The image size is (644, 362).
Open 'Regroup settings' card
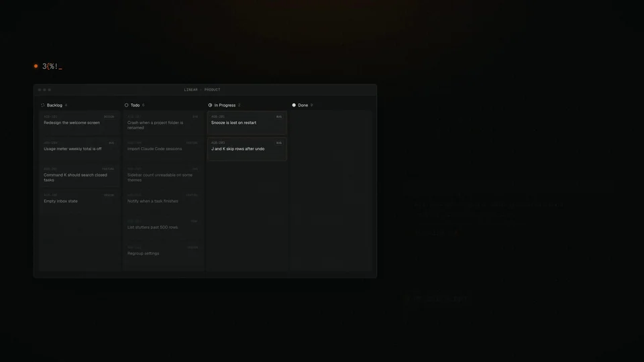(163, 253)
